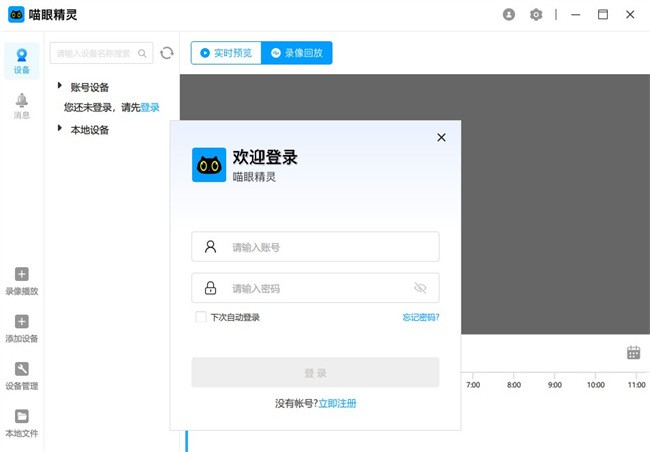Open the 设备 sidebar panel
Image resolution: width=650 pixels, height=452 pixels.
point(22,60)
